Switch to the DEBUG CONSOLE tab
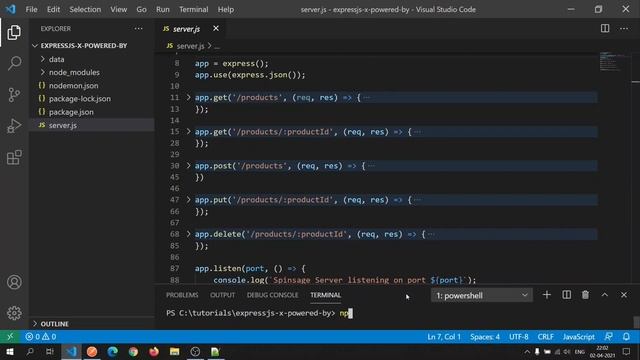Screen dimensions: 640x360 272,295
